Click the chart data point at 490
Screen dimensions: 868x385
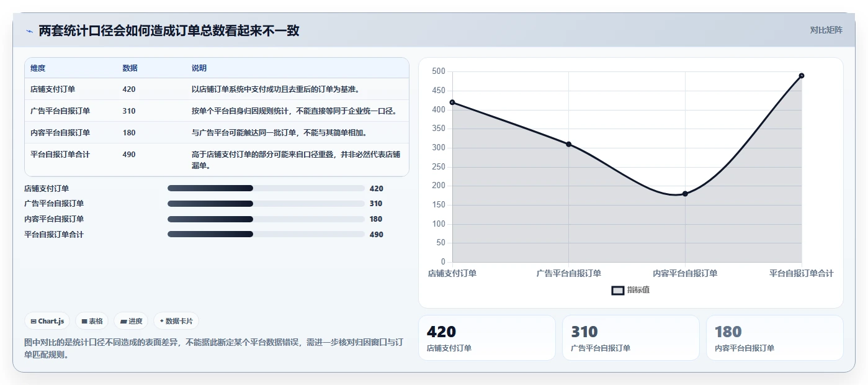coord(802,76)
